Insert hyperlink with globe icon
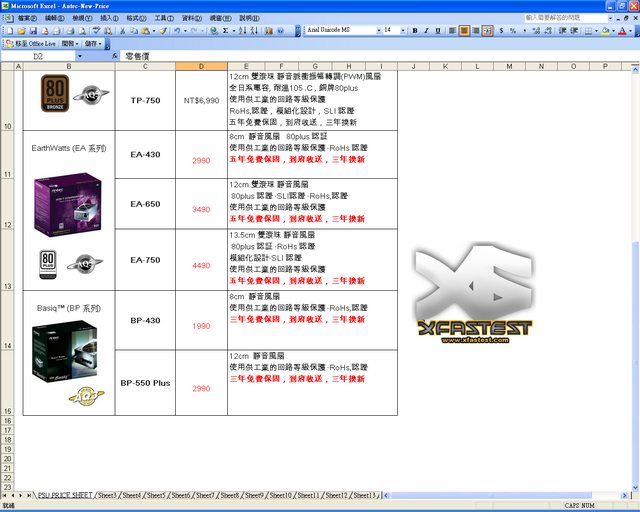640x512 pixels. click(214, 31)
